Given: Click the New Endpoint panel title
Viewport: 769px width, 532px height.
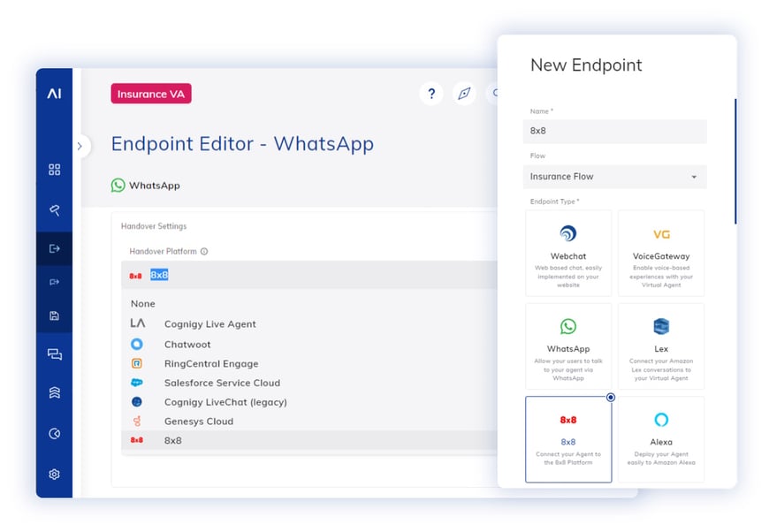Looking at the screenshot, I should point(586,65).
